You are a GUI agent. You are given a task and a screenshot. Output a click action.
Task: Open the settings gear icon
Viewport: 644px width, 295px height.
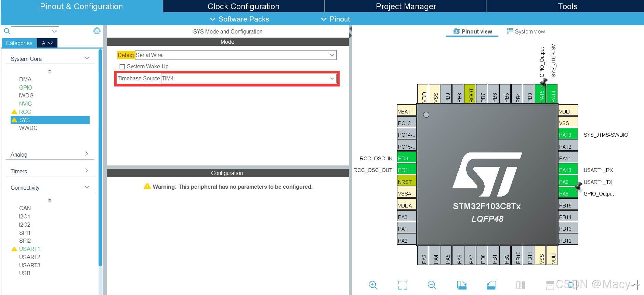97,31
